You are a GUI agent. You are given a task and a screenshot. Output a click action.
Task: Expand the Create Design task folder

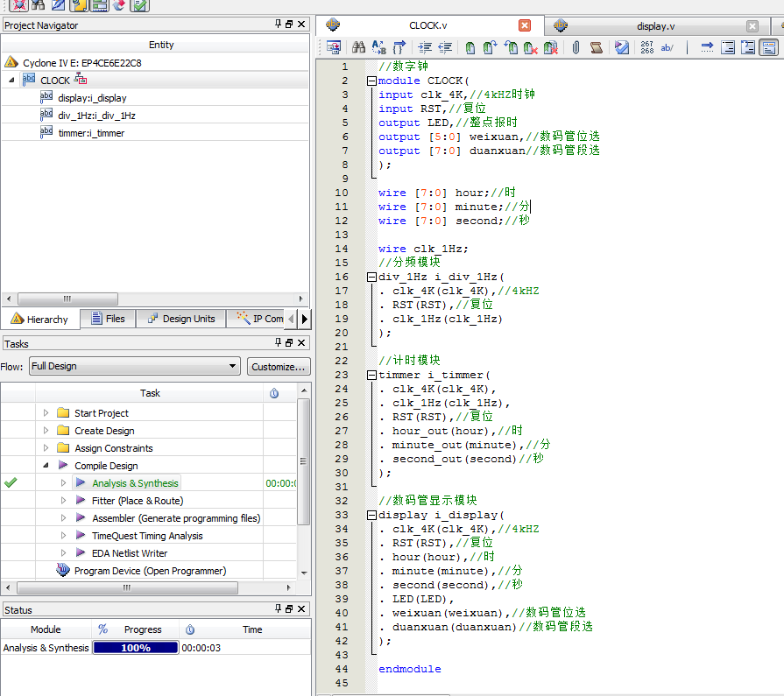[x=46, y=430]
